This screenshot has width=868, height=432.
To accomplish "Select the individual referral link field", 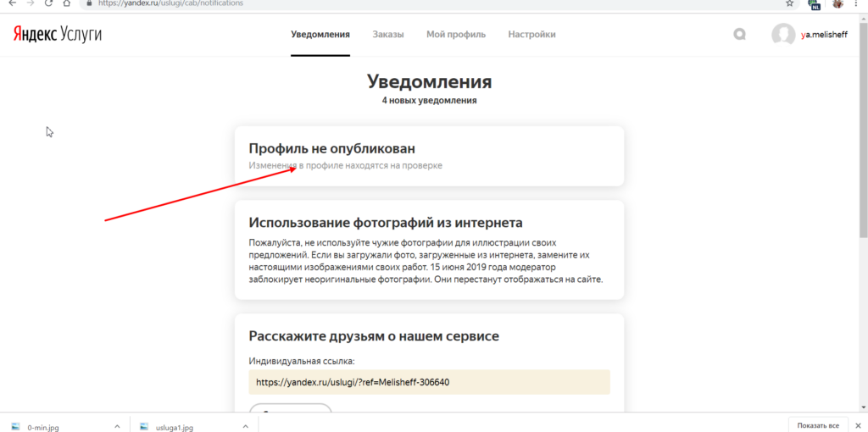I will click(430, 382).
